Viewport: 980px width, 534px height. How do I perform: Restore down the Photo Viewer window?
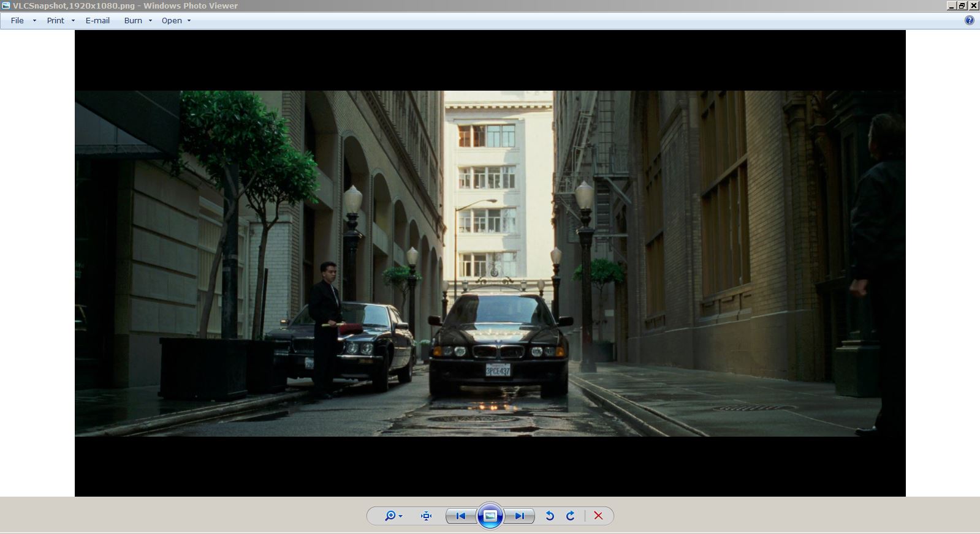962,6
